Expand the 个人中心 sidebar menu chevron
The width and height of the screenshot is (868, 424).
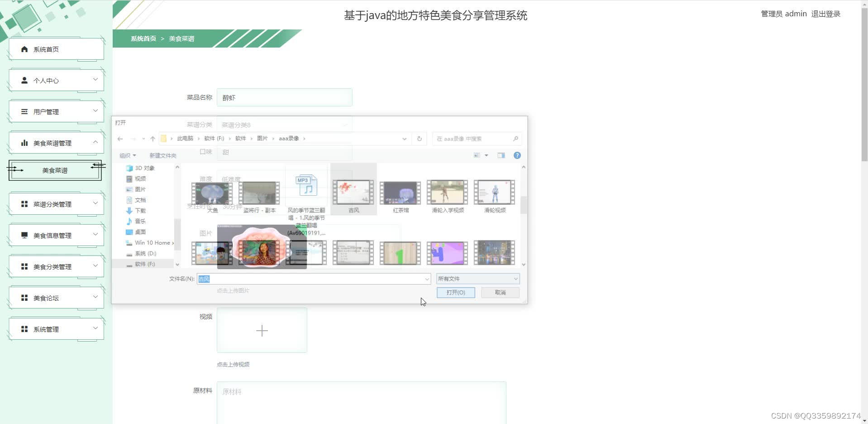(x=95, y=79)
